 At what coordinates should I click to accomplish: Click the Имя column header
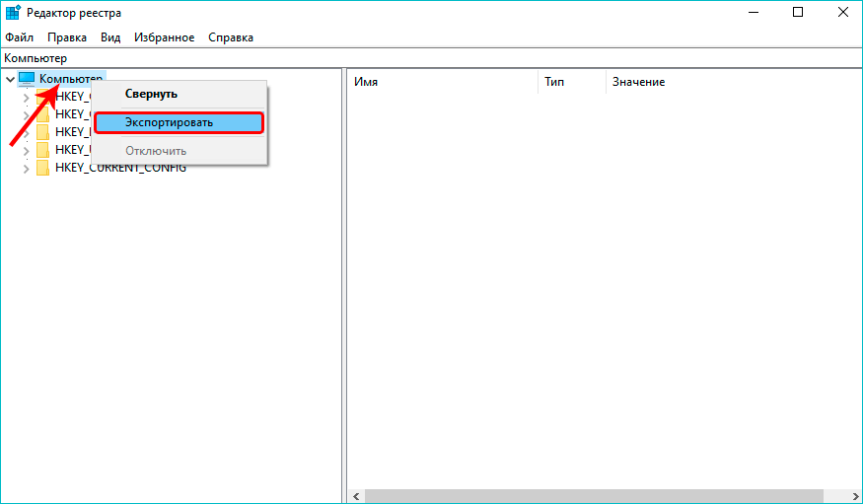click(443, 82)
